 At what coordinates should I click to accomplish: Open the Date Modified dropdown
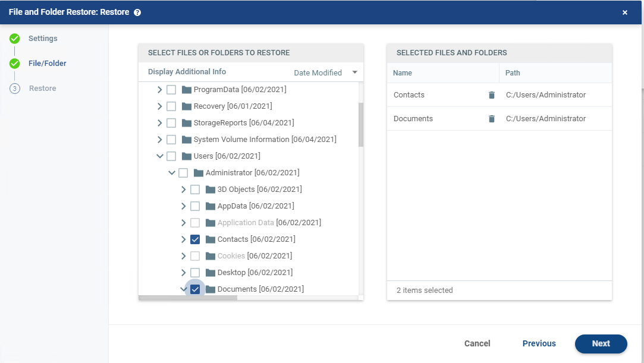click(x=326, y=72)
